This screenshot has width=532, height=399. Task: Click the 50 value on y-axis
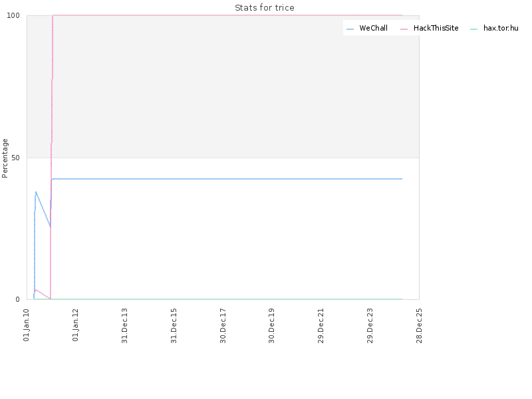click(15, 158)
